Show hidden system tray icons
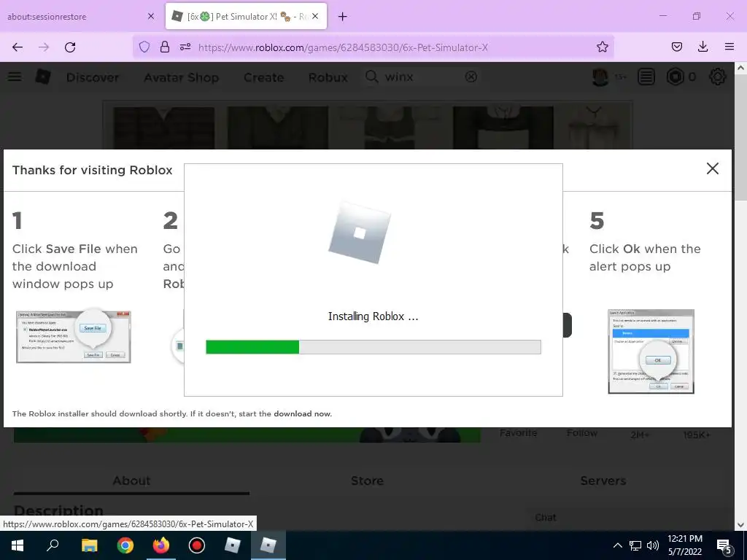 (617, 545)
